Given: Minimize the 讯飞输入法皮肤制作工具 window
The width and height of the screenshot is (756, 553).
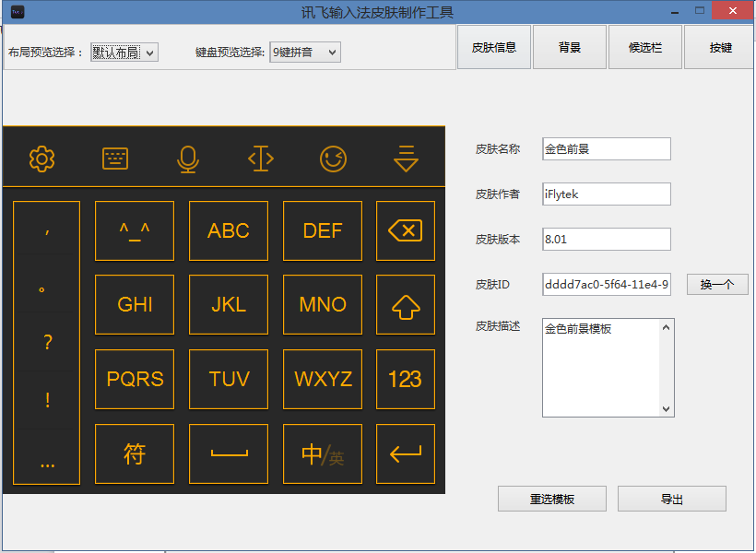Looking at the screenshot, I should point(675,12).
